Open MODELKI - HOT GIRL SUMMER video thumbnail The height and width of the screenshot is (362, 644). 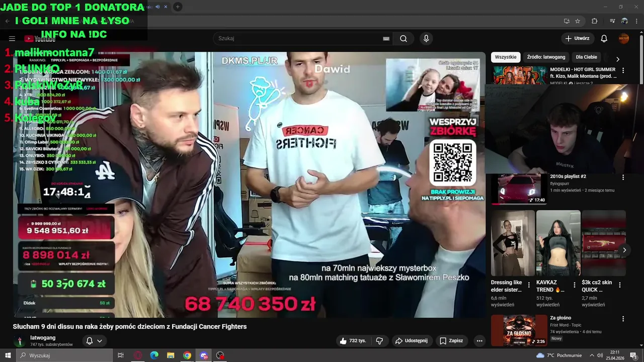tap(520, 75)
